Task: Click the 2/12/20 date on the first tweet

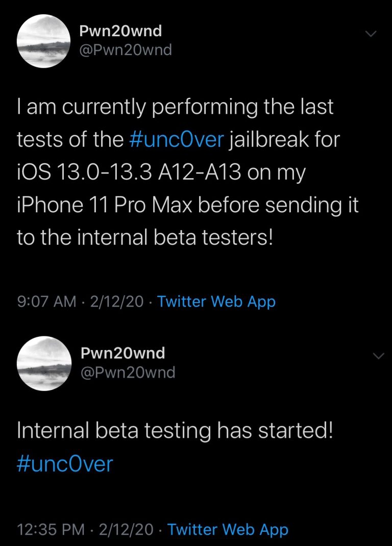Action: [x=116, y=301]
